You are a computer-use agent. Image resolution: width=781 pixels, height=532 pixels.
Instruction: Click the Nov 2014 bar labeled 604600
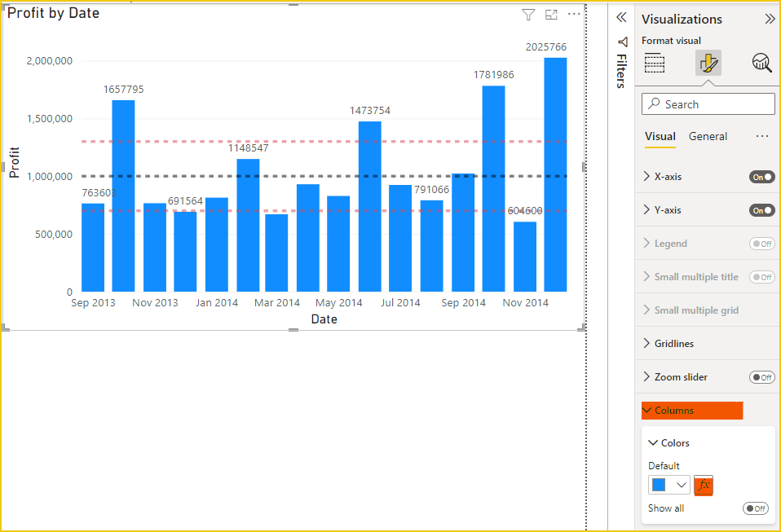coord(525,257)
